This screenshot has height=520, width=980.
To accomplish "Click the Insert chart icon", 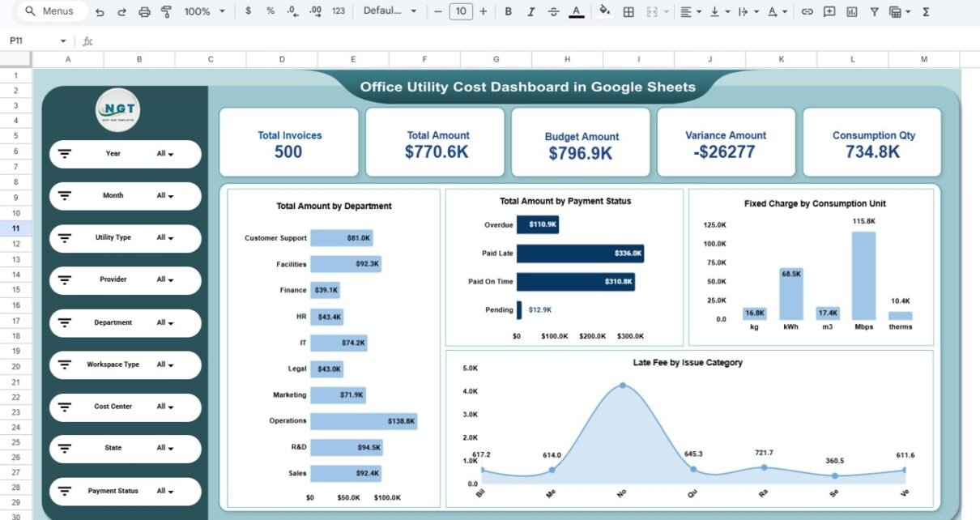I will 852,11.
